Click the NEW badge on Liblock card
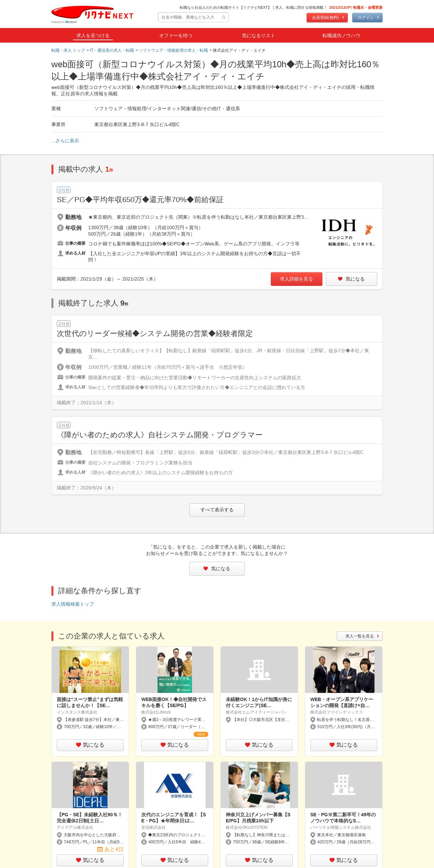 tap(201, 734)
